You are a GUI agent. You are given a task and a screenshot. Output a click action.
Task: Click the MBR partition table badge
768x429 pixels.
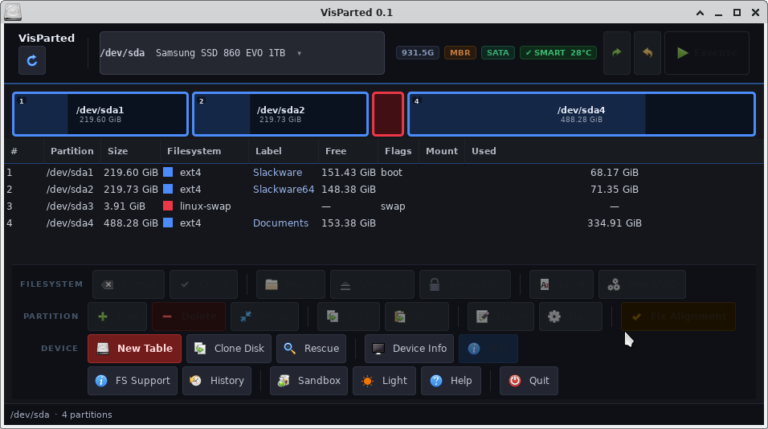(460, 53)
